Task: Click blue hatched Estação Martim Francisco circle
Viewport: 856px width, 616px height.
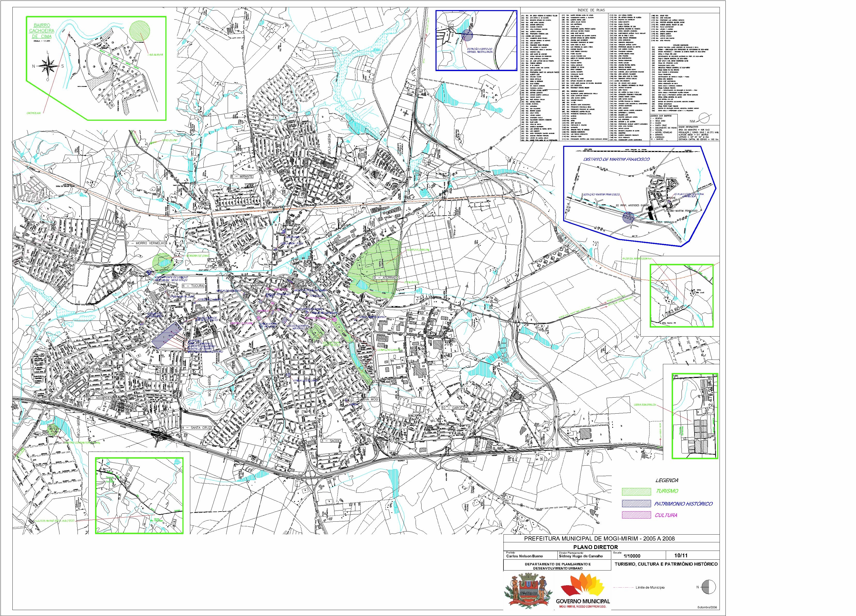Action: (628, 217)
